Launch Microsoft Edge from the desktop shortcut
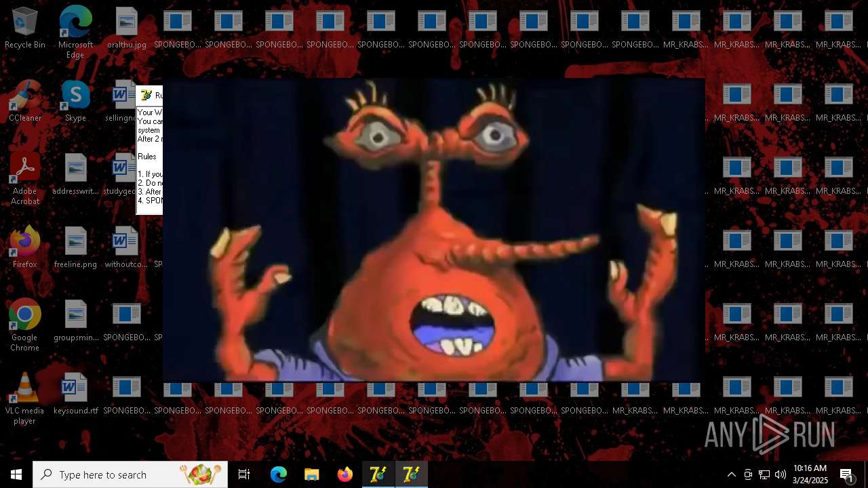The image size is (868, 488). [75, 33]
